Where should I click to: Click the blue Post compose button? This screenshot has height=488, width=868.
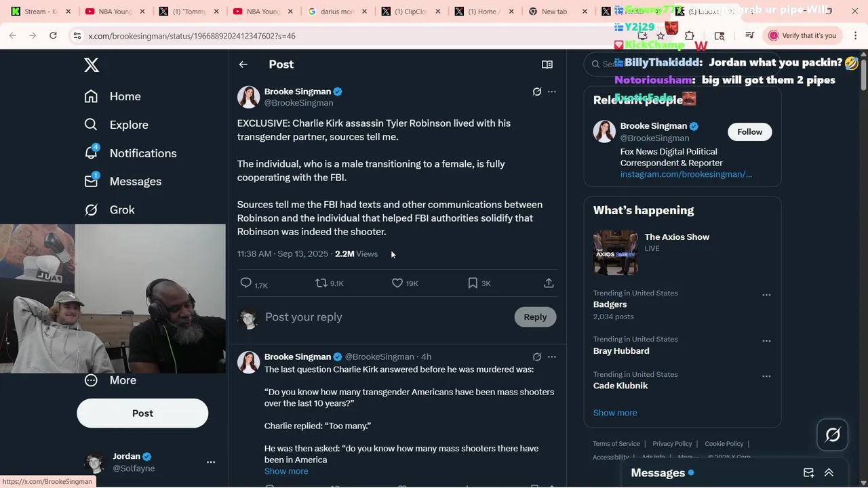pyautogui.click(x=142, y=413)
